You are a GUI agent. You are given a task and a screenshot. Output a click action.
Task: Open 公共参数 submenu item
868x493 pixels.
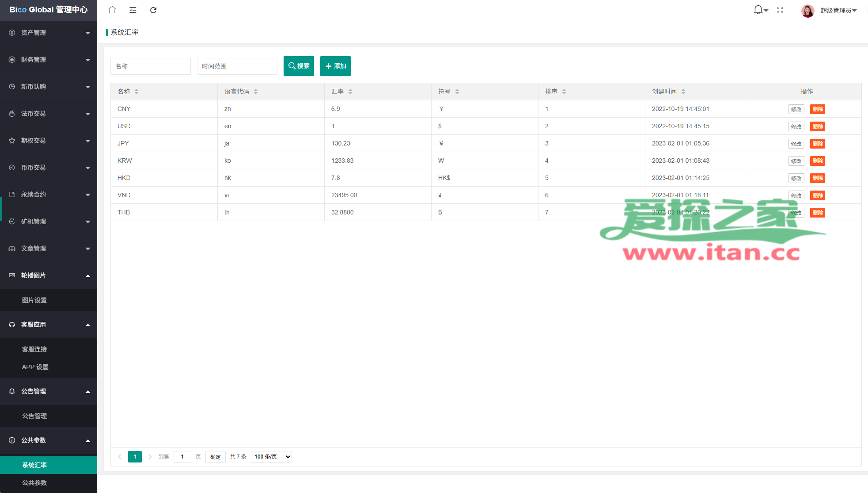(x=34, y=483)
